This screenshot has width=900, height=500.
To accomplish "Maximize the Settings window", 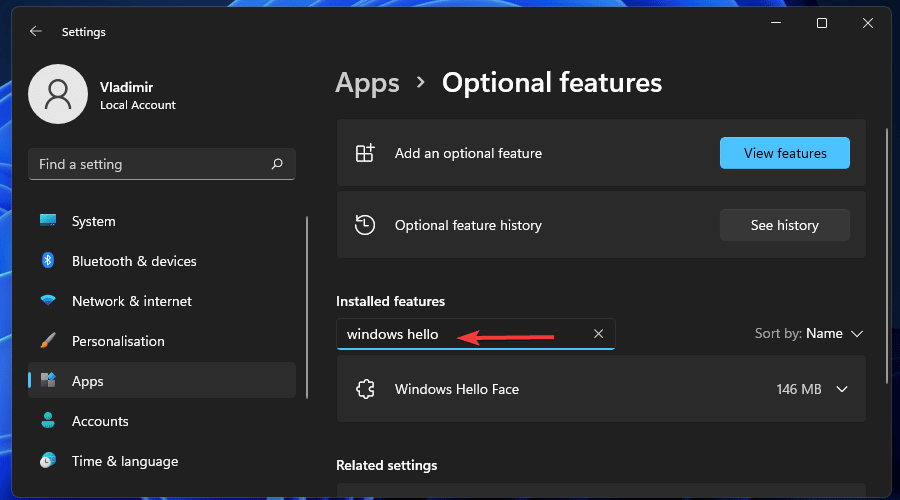I will click(822, 23).
